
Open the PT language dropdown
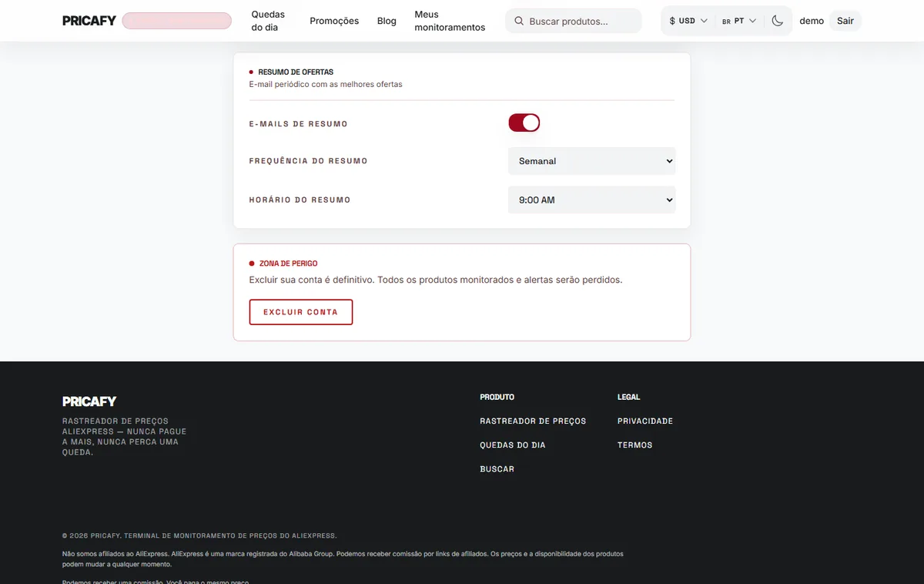pyautogui.click(x=739, y=21)
